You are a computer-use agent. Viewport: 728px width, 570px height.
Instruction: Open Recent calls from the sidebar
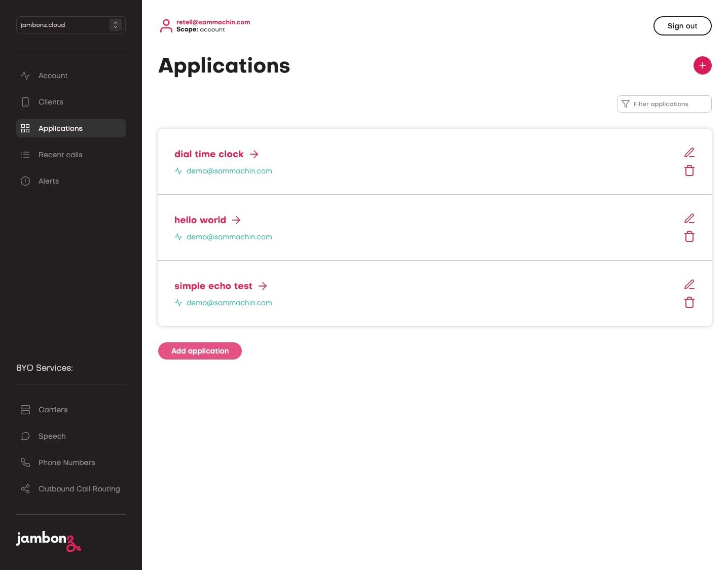[60, 155]
